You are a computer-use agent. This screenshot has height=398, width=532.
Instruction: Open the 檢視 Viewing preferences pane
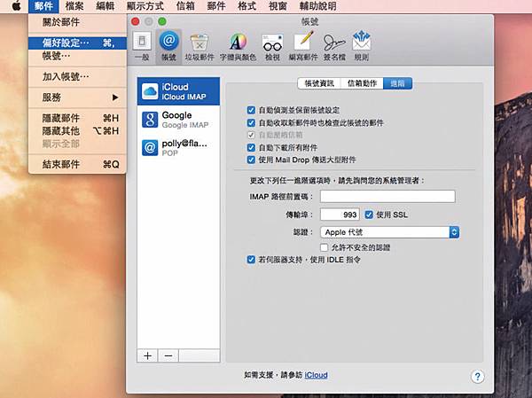(272, 47)
